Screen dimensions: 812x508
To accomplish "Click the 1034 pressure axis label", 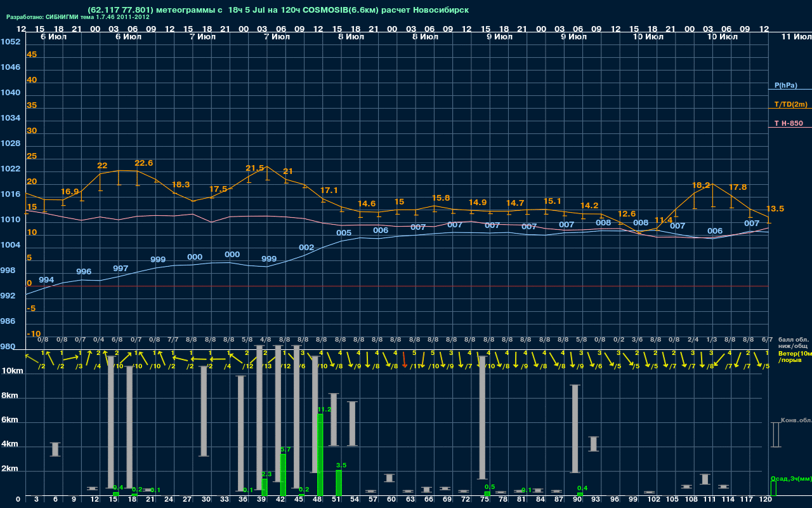I will click(x=10, y=118).
